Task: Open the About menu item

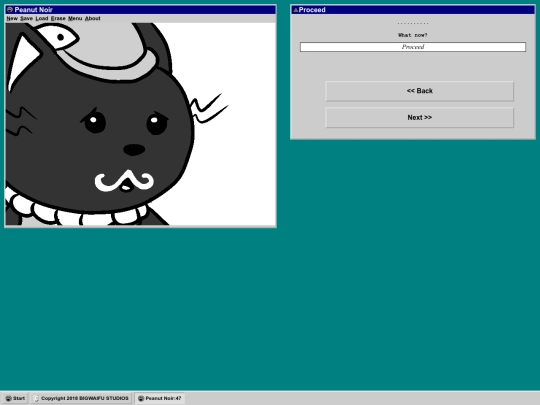Action: (x=93, y=19)
